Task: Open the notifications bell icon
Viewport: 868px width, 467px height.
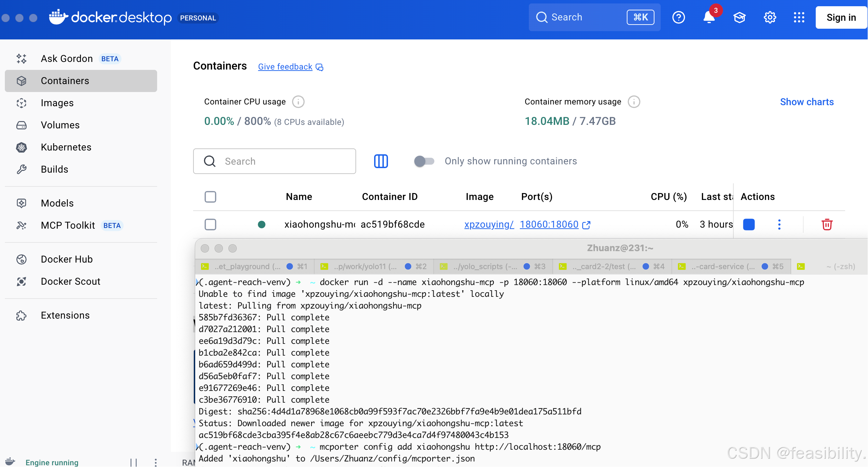Action: coord(709,17)
